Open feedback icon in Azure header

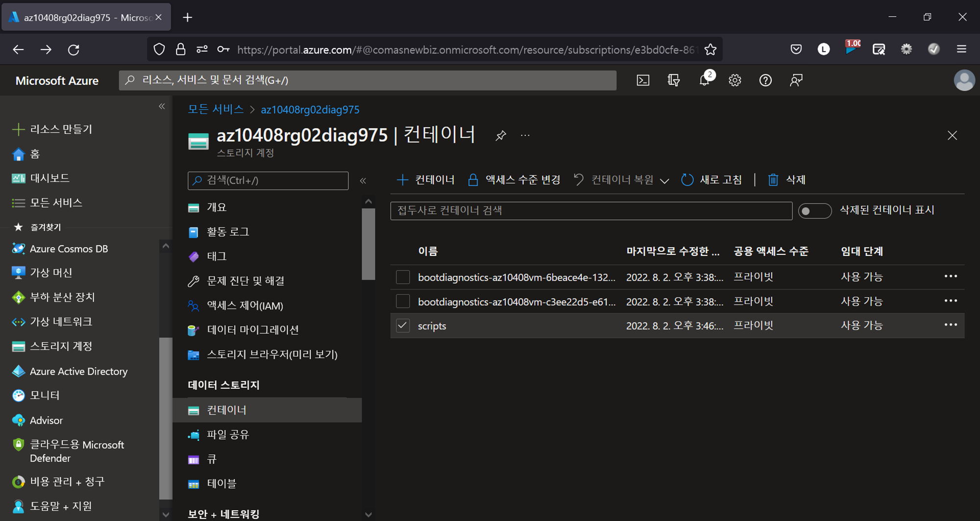(x=796, y=80)
